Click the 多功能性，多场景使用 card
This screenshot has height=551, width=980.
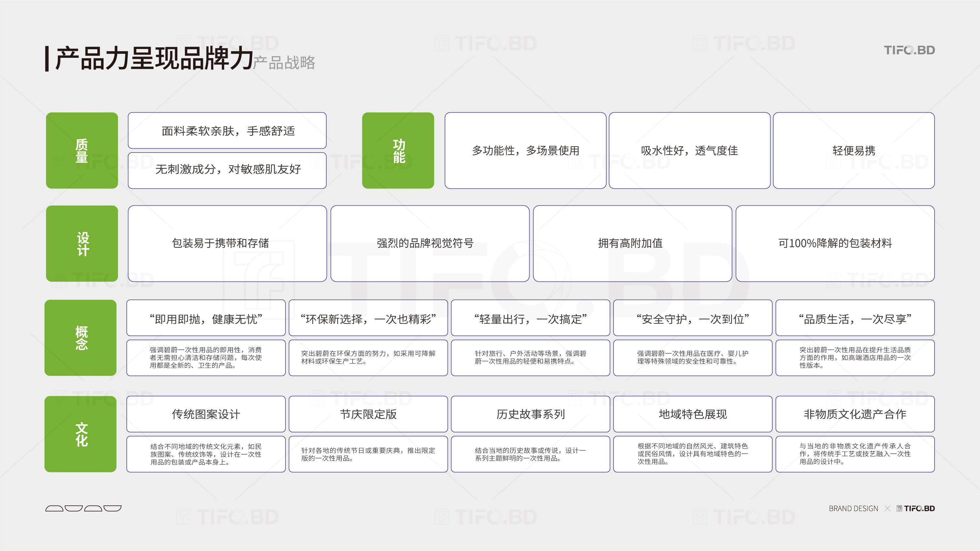[525, 151]
